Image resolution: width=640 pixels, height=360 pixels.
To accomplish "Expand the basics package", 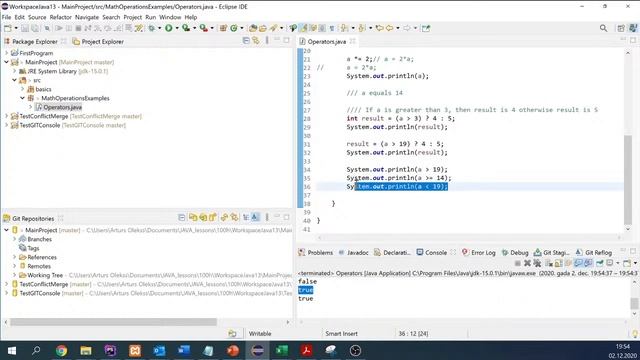I will tap(23, 89).
